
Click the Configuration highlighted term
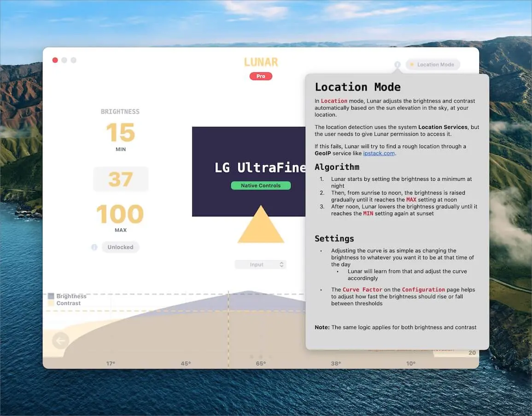[423, 289]
